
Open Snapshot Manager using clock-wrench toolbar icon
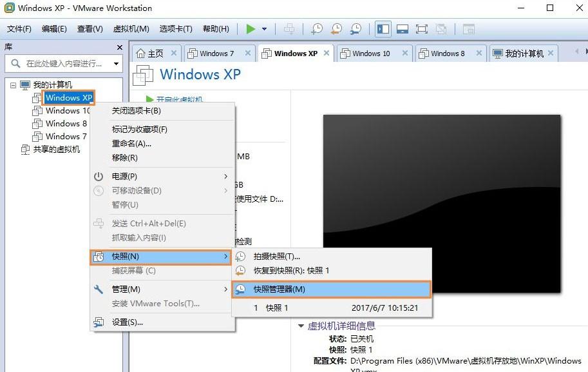(356, 28)
